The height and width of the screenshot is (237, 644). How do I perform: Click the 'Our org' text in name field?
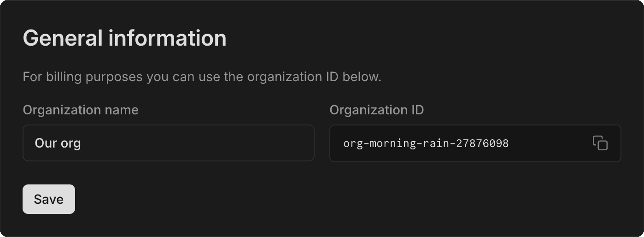click(x=58, y=143)
